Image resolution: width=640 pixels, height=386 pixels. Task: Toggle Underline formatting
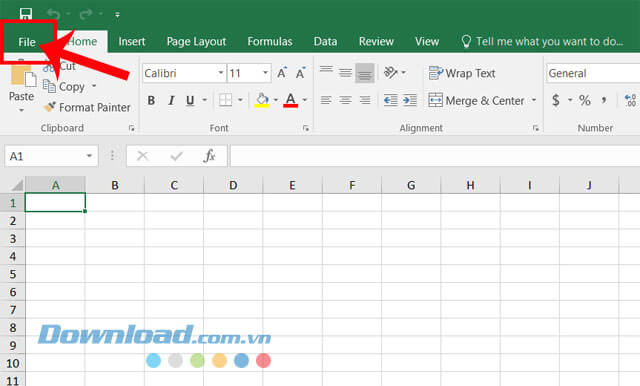(190, 100)
